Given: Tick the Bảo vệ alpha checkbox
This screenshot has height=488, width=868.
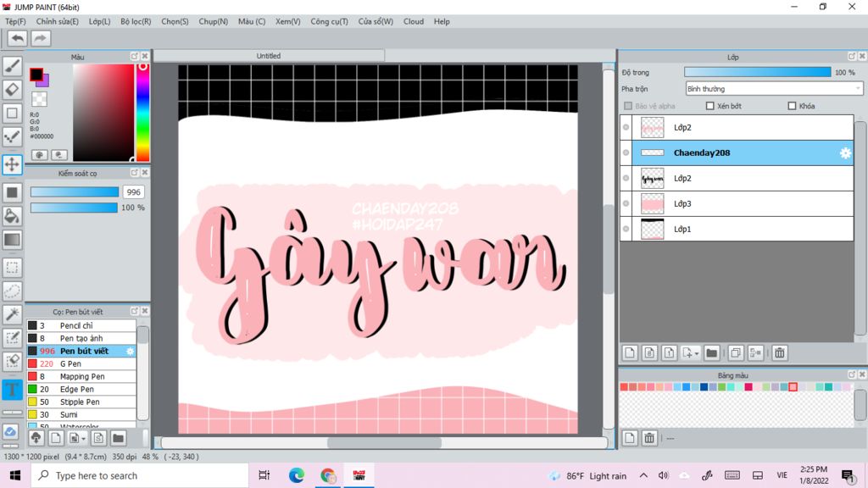Looking at the screenshot, I should [x=628, y=106].
